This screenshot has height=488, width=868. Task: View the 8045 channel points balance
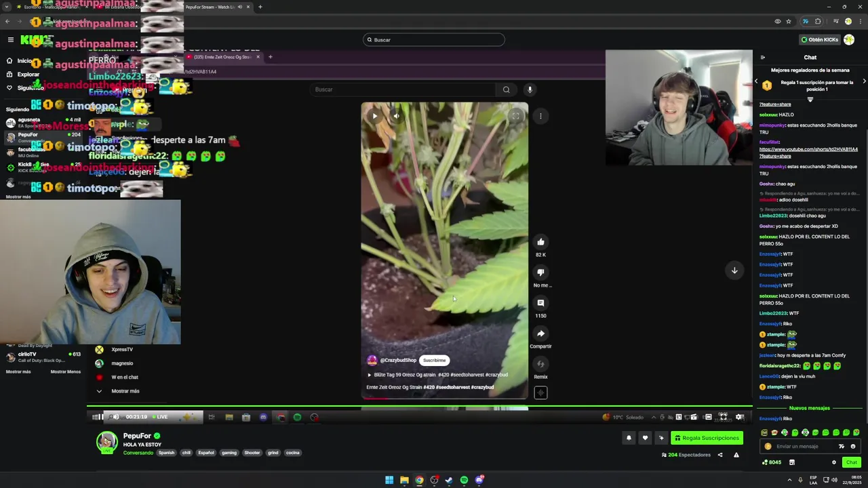(x=772, y=462)
